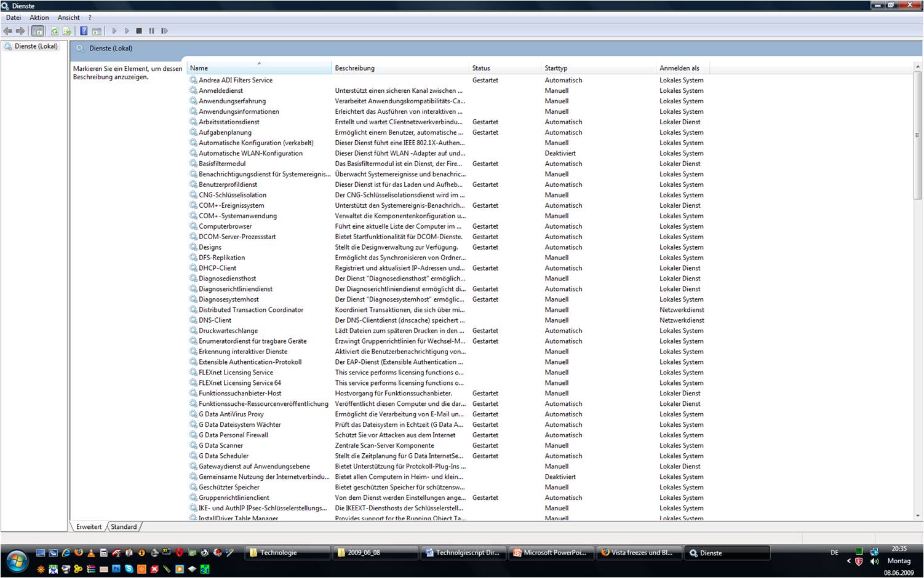Launch Firefox from quick launch
Viewport: 924px width, 578px height.
pos(79,552)
